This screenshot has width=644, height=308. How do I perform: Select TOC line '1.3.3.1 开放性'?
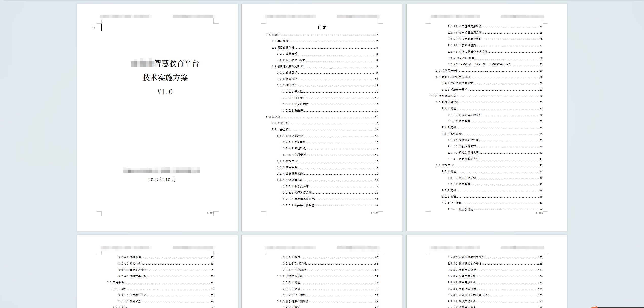coord(330,92)
